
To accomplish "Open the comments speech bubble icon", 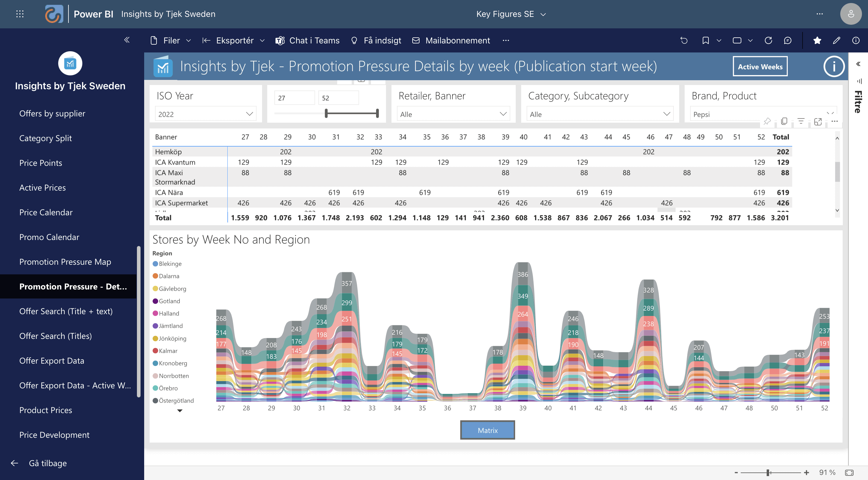I will coord(787,40).
